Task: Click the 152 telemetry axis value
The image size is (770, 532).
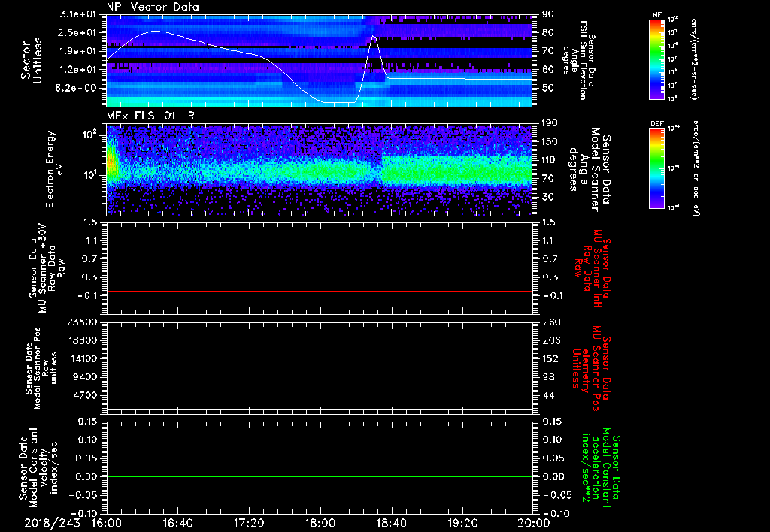Action: tap(551, 358)
